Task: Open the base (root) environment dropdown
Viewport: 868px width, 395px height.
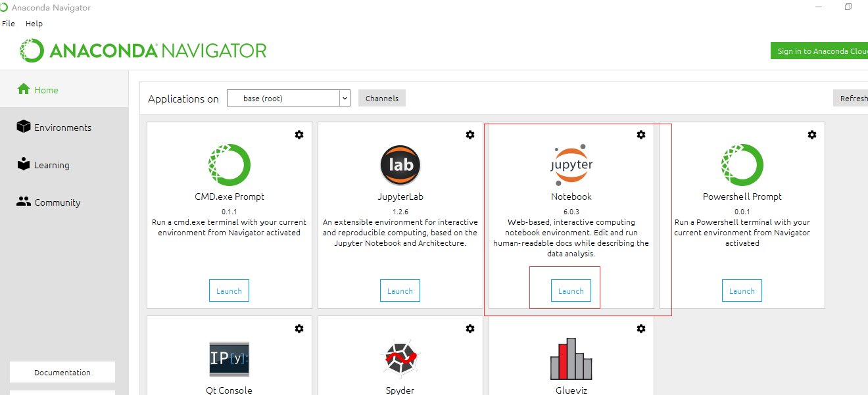Action: tap(289, 98)
